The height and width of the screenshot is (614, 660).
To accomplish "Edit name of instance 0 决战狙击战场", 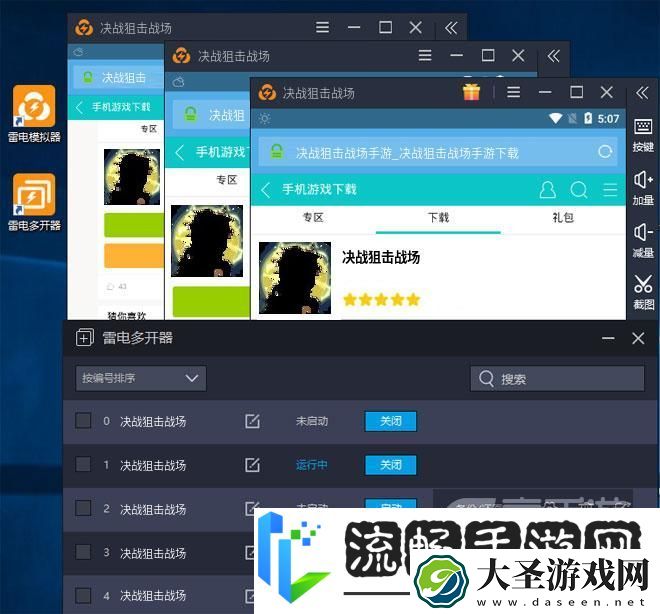I will pos(252,421).
